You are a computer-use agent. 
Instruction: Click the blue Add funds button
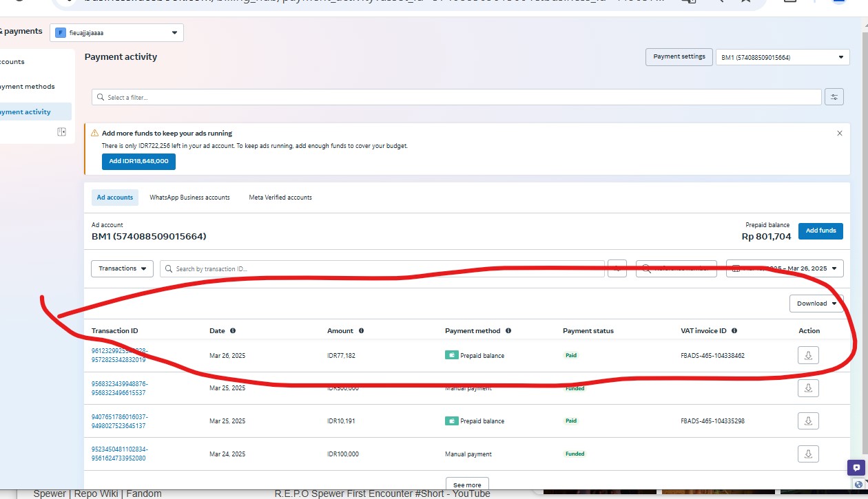click(x=820, y=231)
